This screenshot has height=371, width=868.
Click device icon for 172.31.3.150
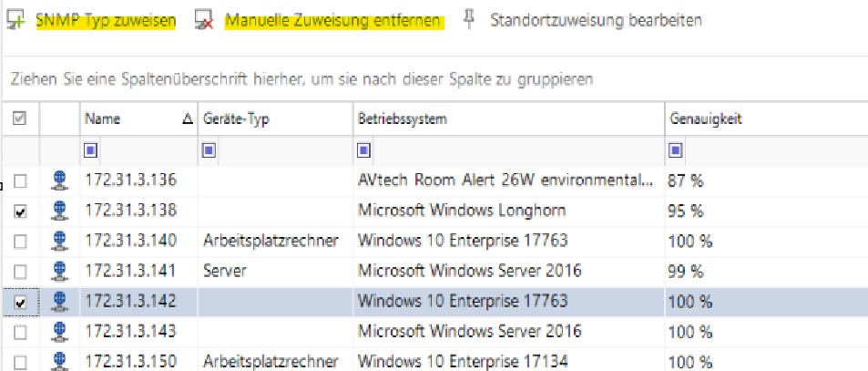[60, 362]
